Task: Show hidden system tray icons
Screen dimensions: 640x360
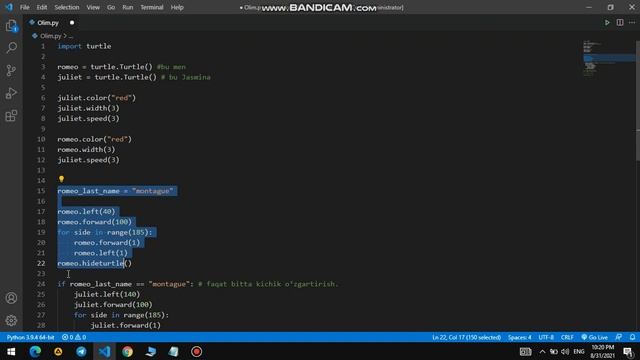Action: [542, 351]
